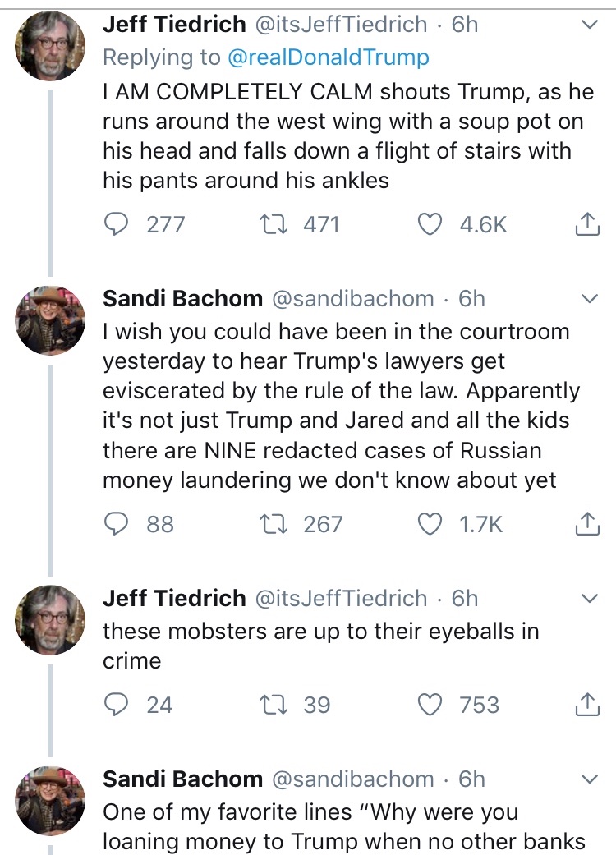Share Sandi Bachom's courtroom tweet

pos(586,524)
